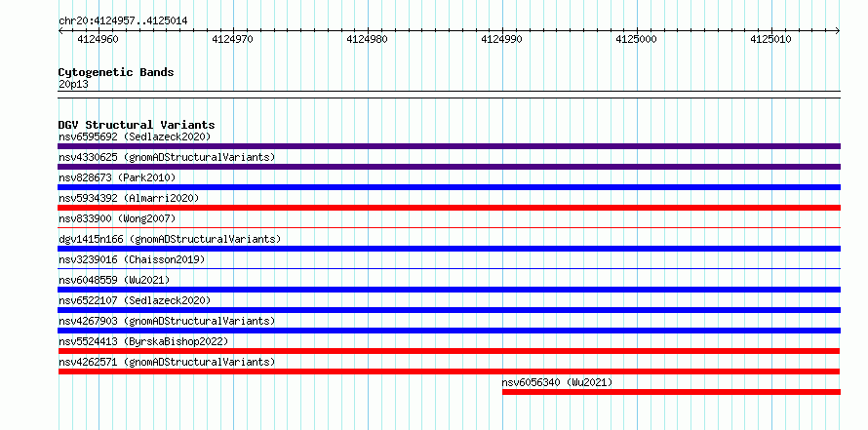Viewport: 868px width, 430px height.
Task: Open the nsv4262571 (gnomADStructuralVariants) label
Action: tap(167, 362)
